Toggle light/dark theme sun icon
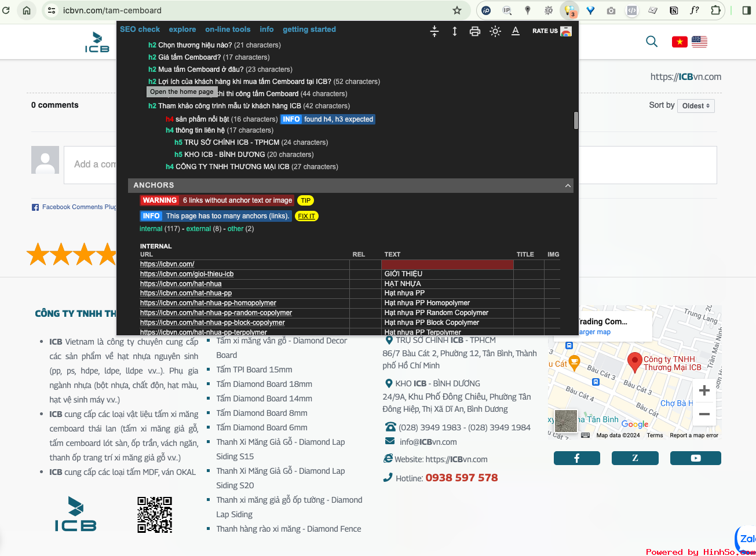The height and width of the screenshot is (556, 756). [x=495, y=31]
